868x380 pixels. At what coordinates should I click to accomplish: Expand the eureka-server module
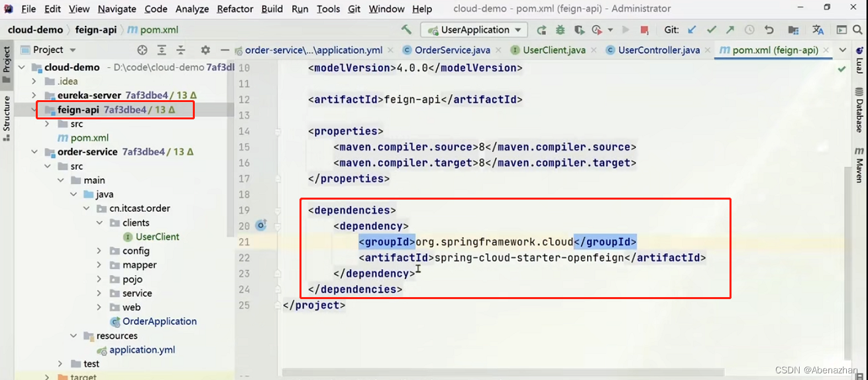(34, 95)
